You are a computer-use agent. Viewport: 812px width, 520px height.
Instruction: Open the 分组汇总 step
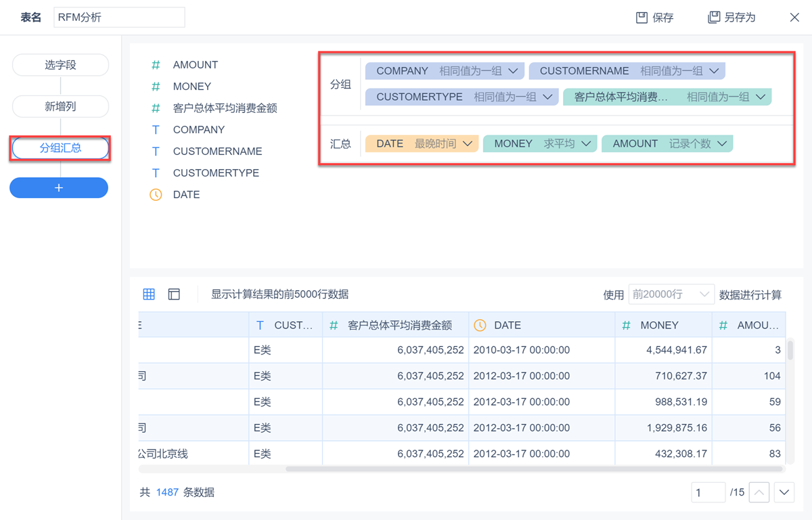[x=60, y=148]
